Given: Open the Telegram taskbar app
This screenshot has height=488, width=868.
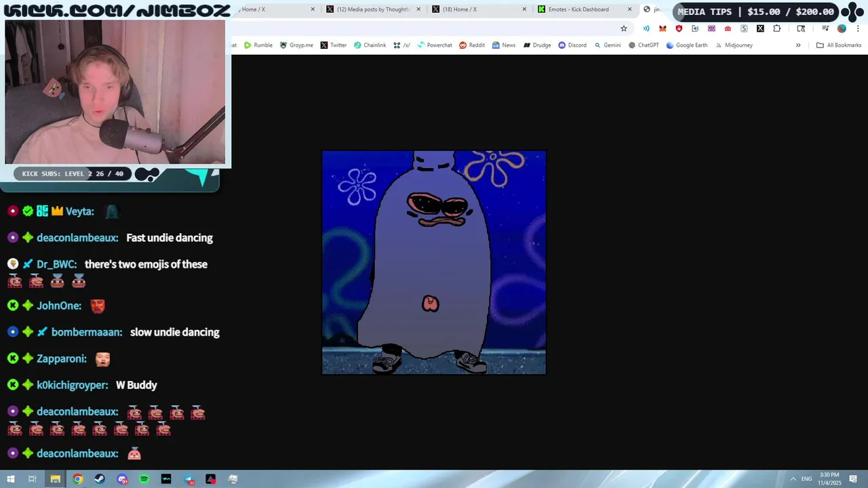Looking at the screenshot, I should click(189, 479).
